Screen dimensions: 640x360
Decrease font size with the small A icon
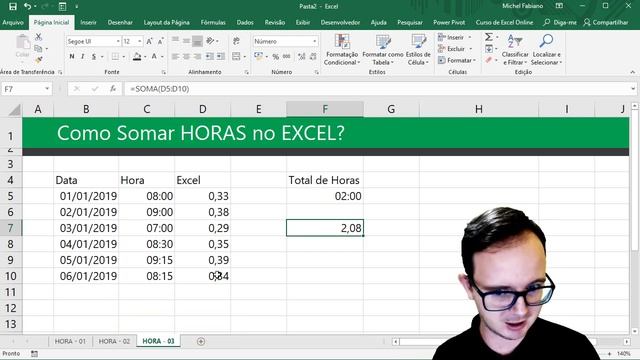click(x=160, y=41)
